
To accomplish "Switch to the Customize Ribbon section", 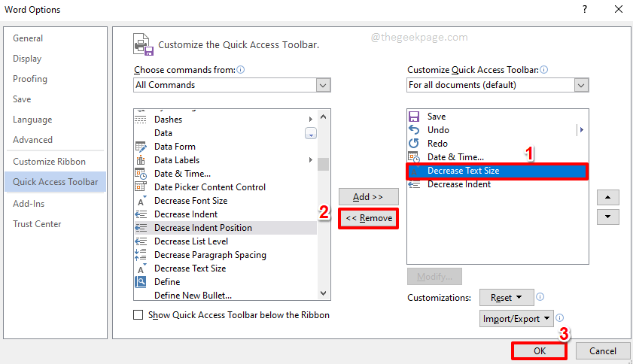I will (x=49, y=162).
